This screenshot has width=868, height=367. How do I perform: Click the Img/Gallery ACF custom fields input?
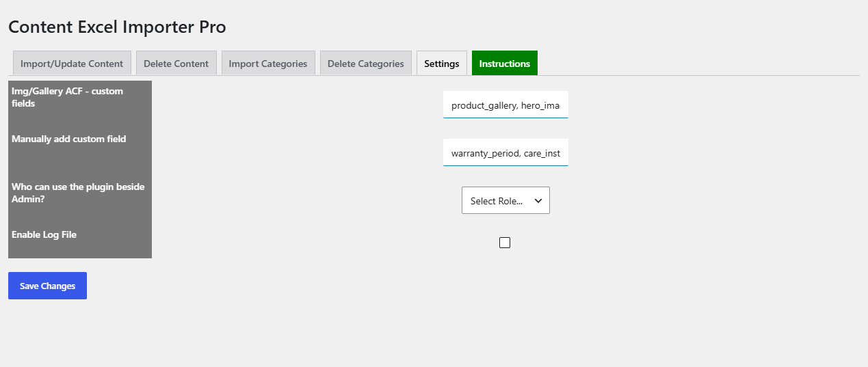pyautogui.click(x=505, y=105)
